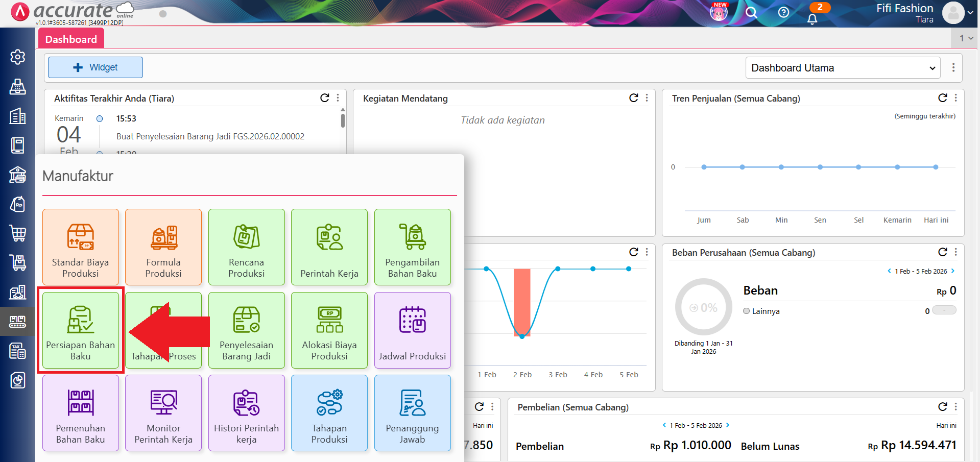Open the shopping cart sidebar menu
Viewport: 980px width, 462px height.
(18, 233)
